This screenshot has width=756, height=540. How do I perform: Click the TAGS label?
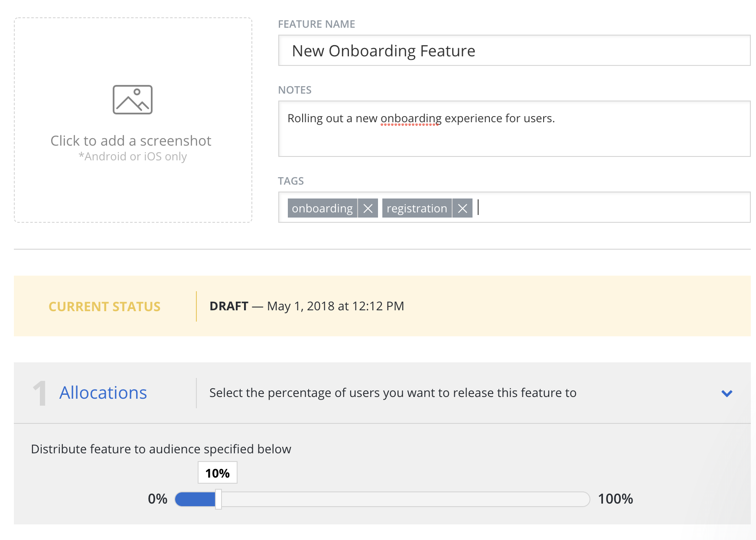(x=291, y=181)
